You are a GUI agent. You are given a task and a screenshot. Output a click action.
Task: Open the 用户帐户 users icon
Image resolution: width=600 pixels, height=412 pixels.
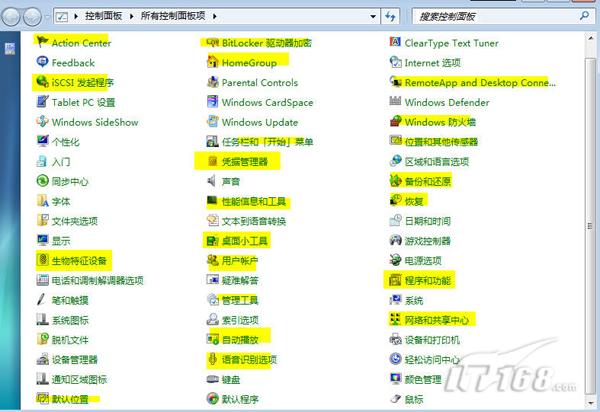(212, 260)
